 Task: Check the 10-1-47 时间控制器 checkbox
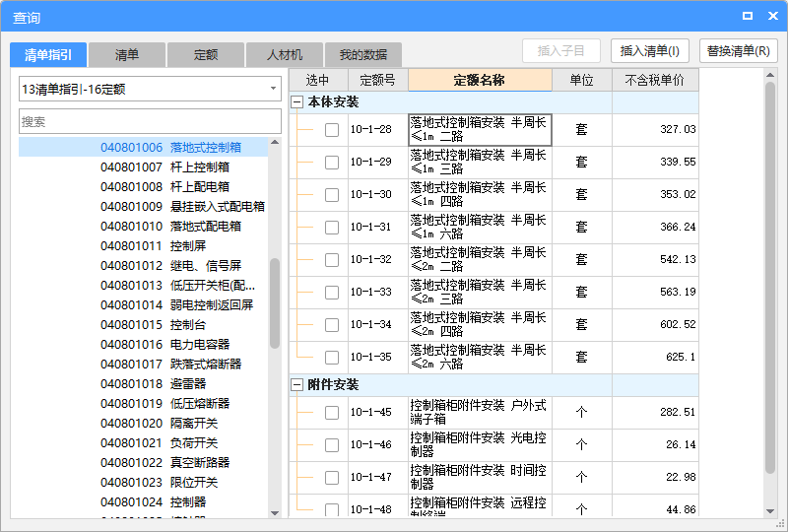pyautogui.click(x=332, y=477)
